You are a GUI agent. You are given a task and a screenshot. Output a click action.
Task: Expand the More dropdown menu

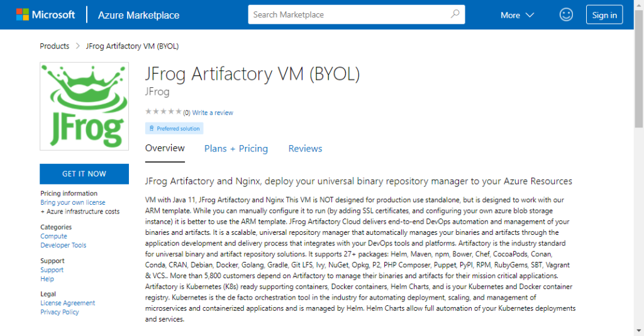click(x=517, y=15)
